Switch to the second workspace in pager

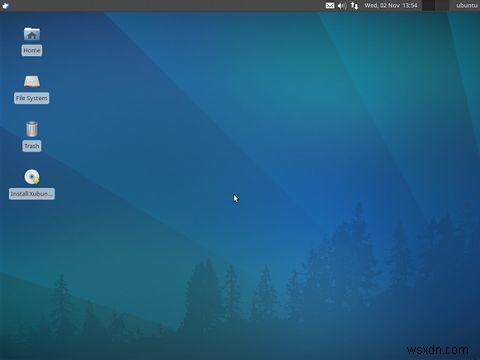tap(442, 5)
